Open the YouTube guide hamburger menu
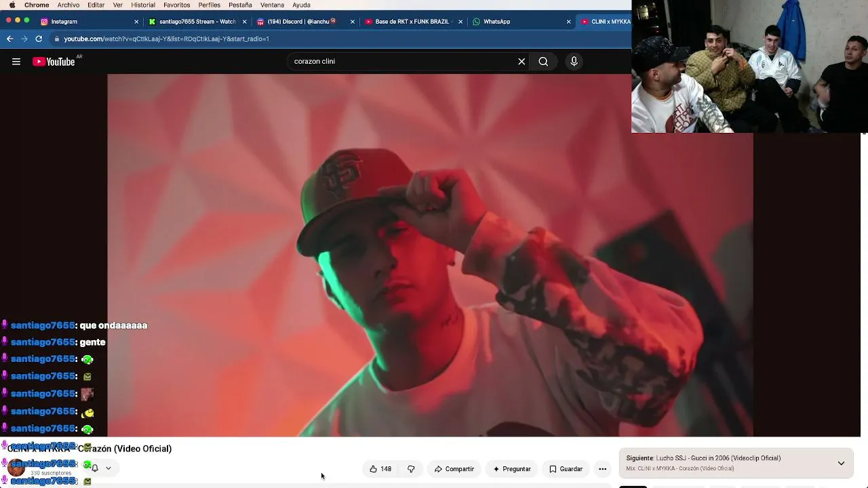This screenshot has height=488, width=868. tap(16, 62)
